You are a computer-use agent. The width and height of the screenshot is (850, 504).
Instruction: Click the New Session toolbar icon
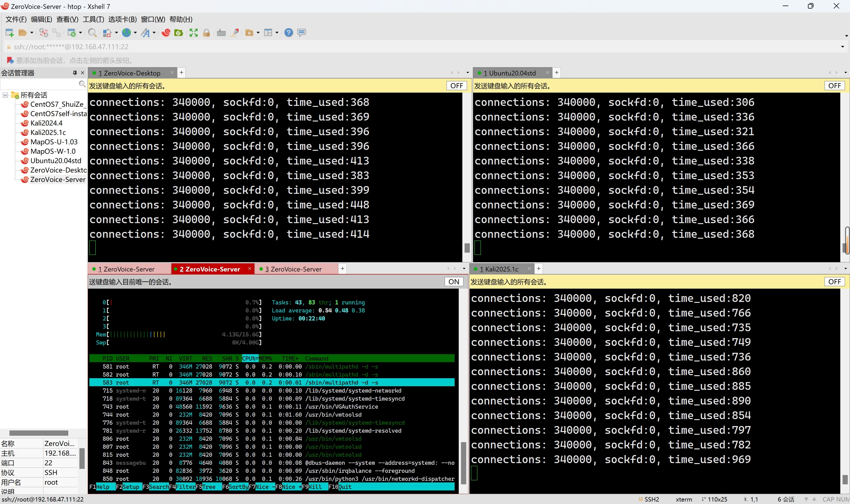pos(9,33)
